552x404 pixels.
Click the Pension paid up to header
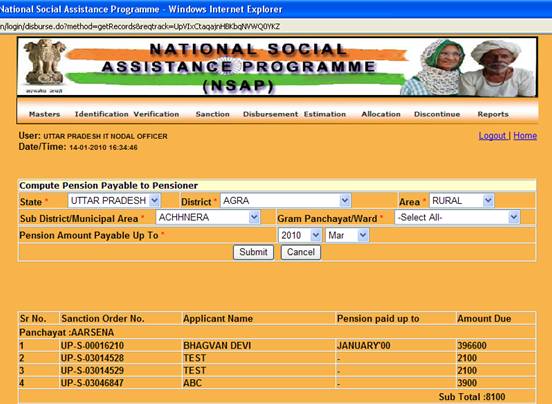pyautogui.click(x=378, y=318)
